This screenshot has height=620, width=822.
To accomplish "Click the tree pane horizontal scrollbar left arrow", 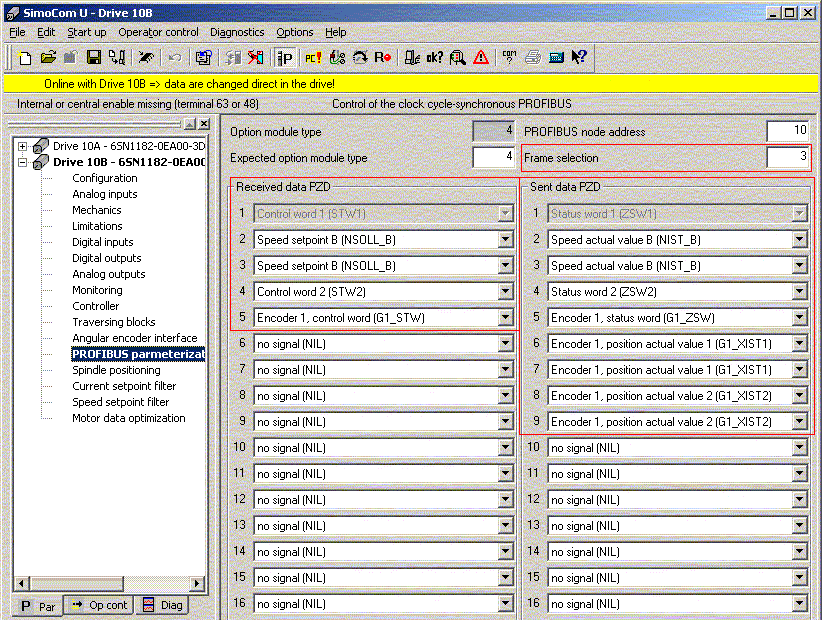I will (21, 583).
